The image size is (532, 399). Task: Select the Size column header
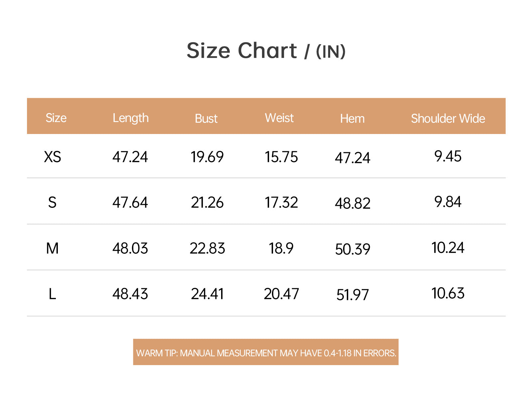[56, 118]
